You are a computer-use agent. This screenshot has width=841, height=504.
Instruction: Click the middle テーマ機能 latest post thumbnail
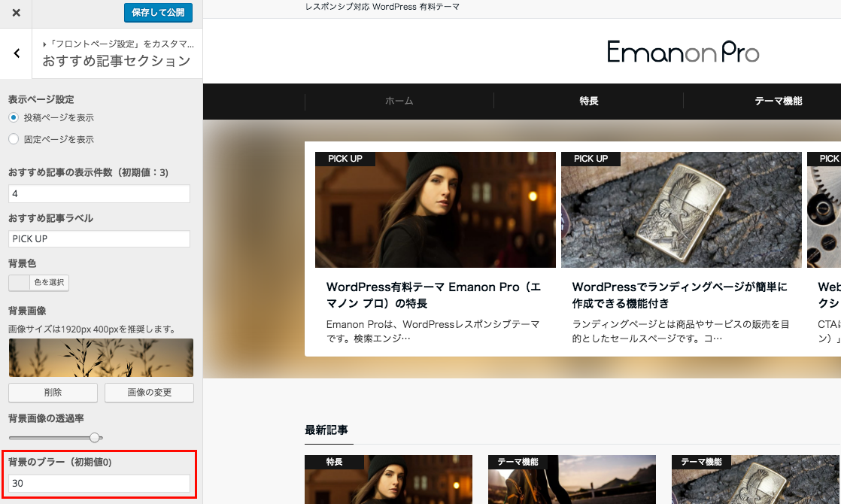pyautogui.click(x=572, y=479)
